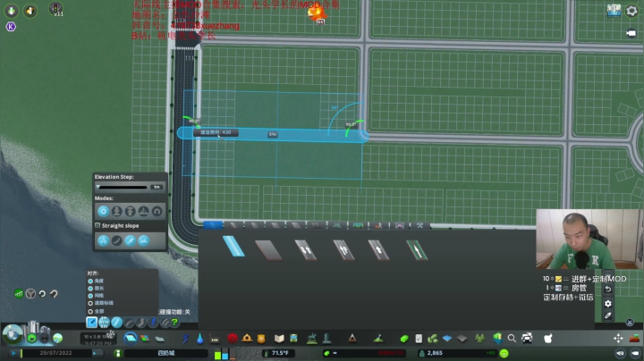
Task: Open the city info panel beside the city name
Action: 118,353
